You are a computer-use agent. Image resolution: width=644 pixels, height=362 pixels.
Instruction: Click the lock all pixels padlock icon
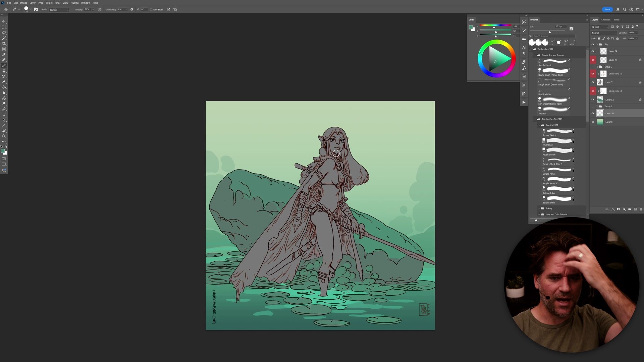pyautogui.click(x=618, y=38)
